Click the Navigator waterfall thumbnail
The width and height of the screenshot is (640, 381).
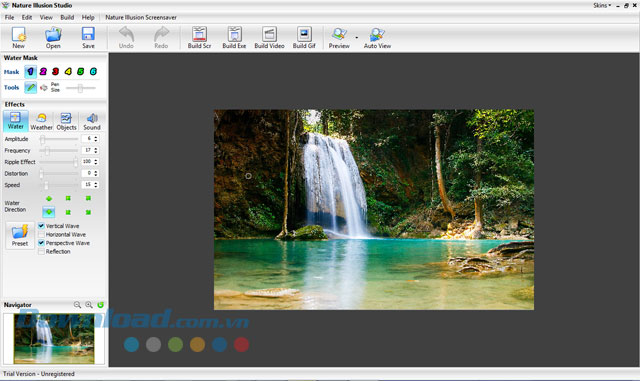54,339
